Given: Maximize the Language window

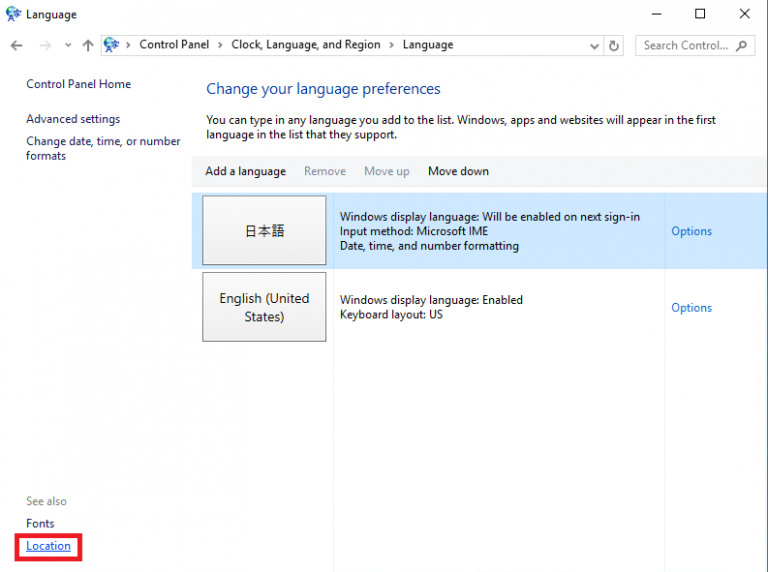Looking at the screenshot, I should coord(700,14).
